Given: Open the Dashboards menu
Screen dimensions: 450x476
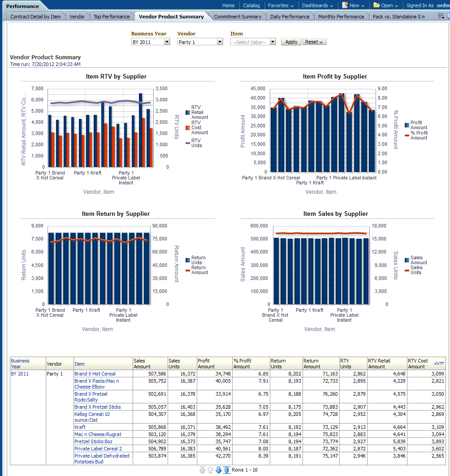Looking at the screenshot, I should (x=317, y=5).
